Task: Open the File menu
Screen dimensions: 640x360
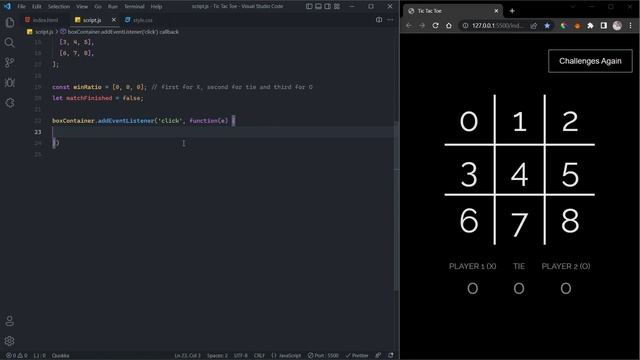Action: [21, 7]
